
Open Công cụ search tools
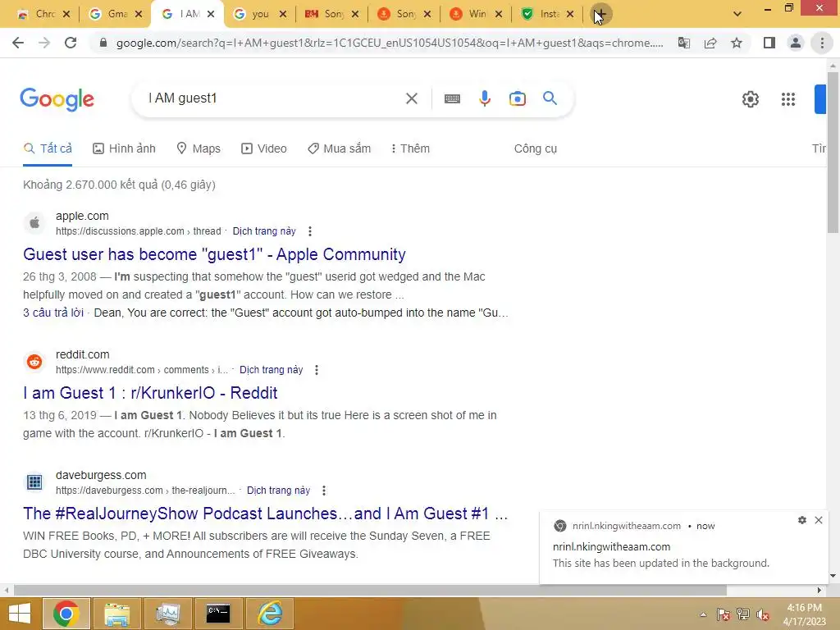pos(535,149)
